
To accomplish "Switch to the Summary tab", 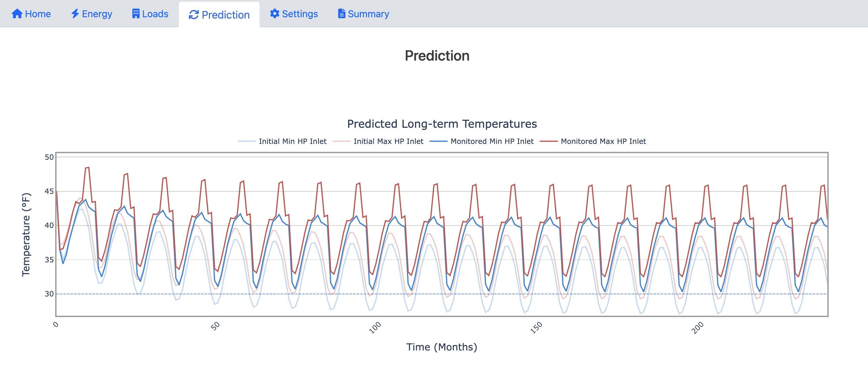I will (368, 14).
